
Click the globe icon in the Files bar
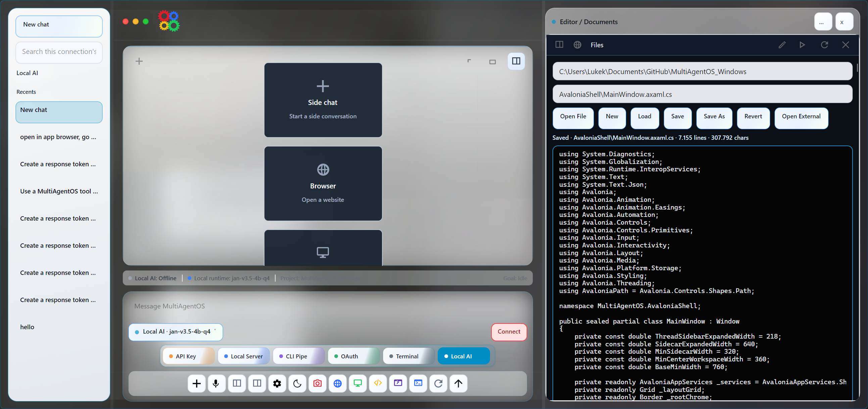pos(577,45)
